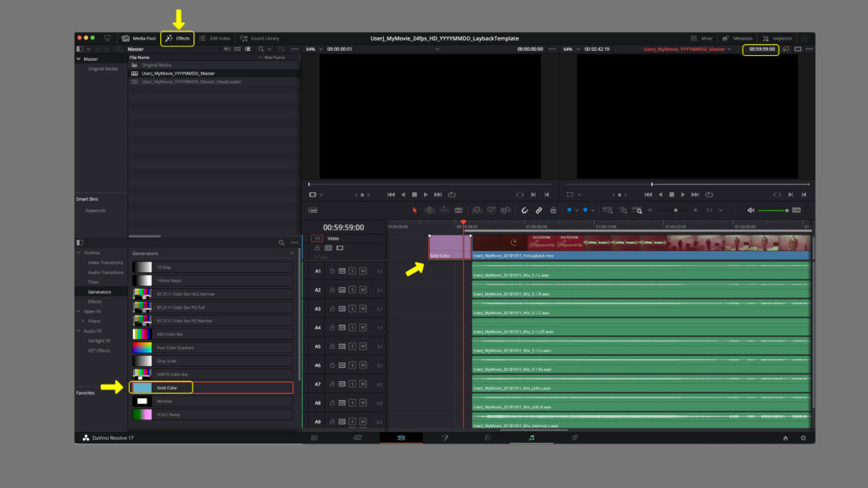This screenshot has width=868, height=488.
Task: Mute monitor volume speaker icon
Action: click(751, 210)
